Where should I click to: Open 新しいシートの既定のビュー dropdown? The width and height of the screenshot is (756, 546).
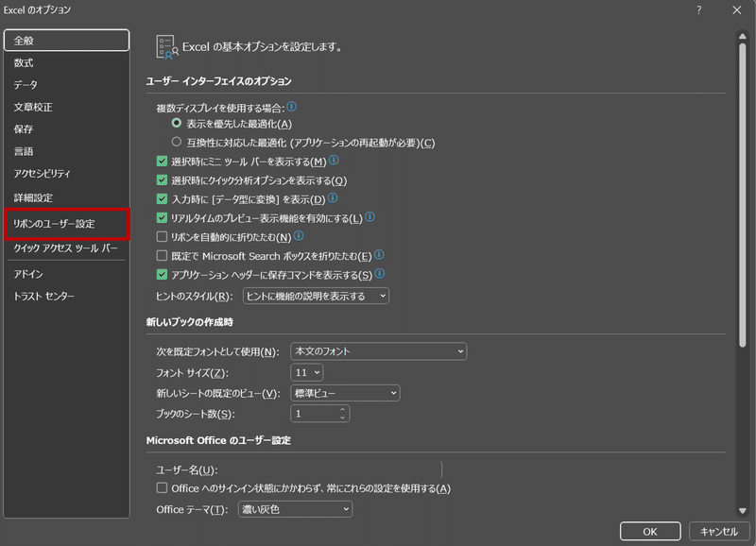(345, 393)
